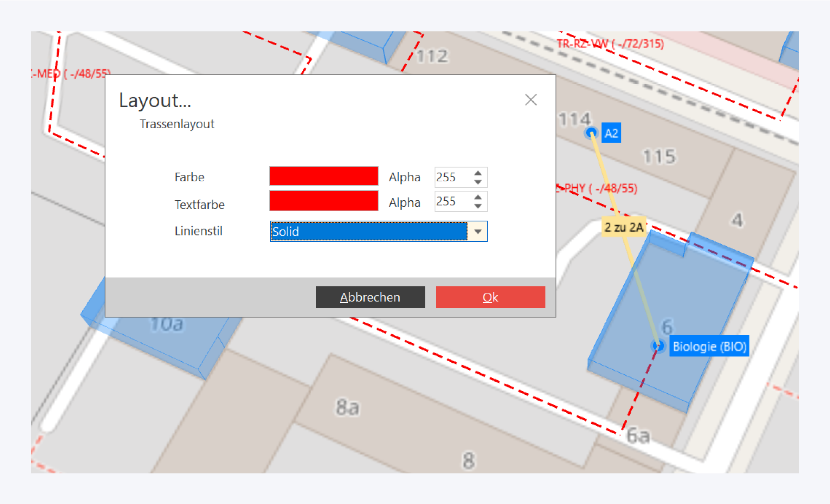Click the Biologie (BIO) node marker
830x504 pixels.
[658, 346]
